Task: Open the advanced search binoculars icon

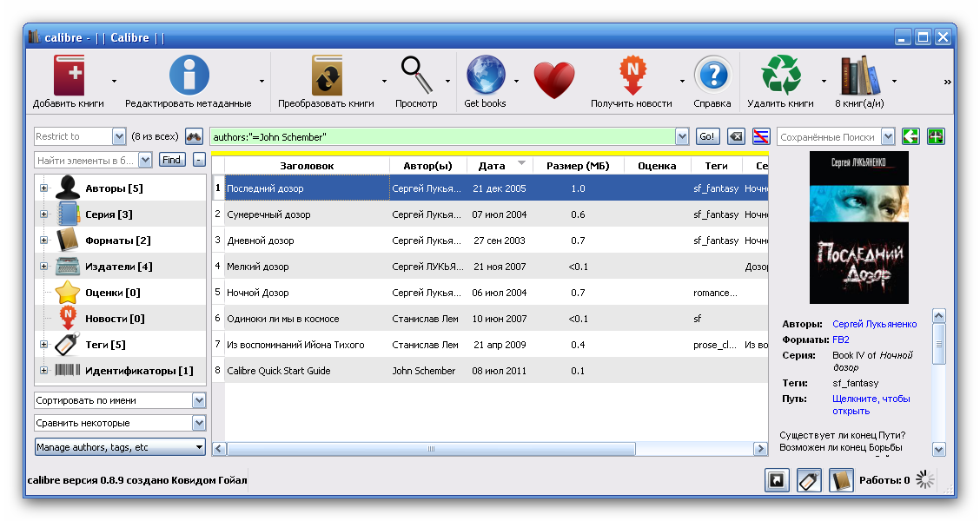Action: point(194,136)
